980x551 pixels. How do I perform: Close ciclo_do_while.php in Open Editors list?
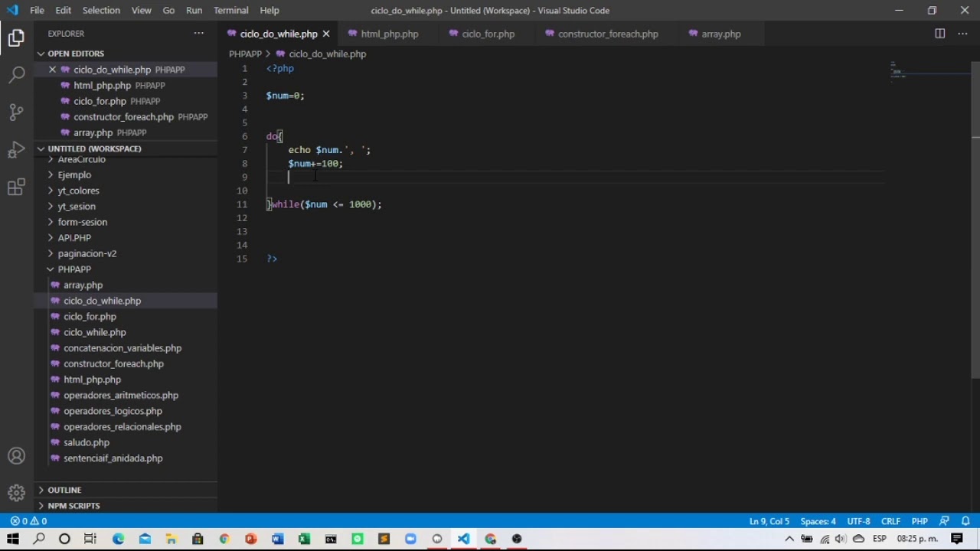pos(52,70)
